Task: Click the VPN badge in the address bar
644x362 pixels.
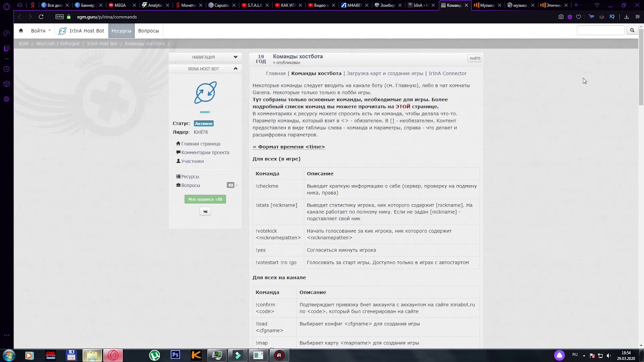Action: pyautogui.click(x=60, y=17)
